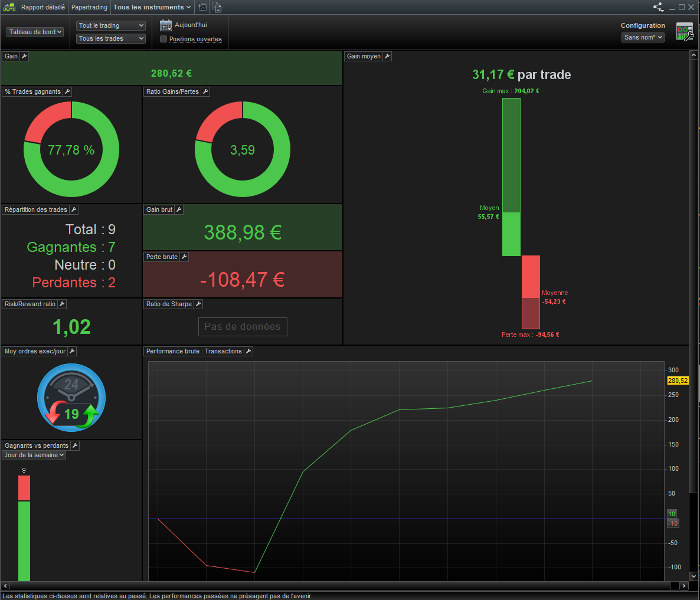Click the wrench icon beside Gain moyen

click(x=387, y=56)
